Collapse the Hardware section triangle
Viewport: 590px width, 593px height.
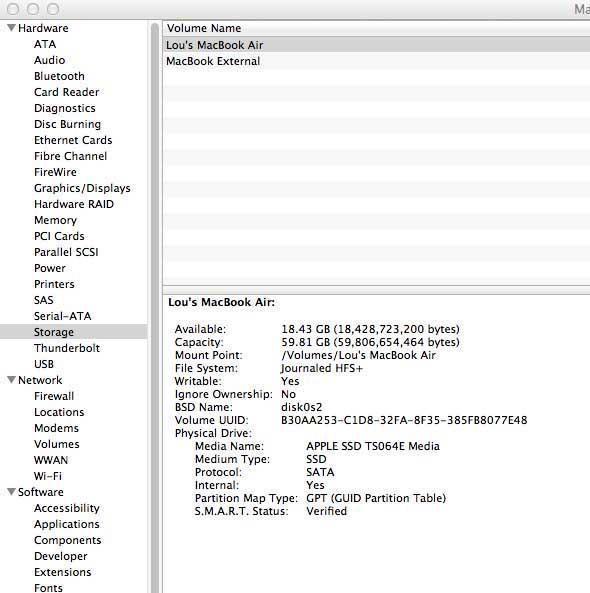point(11,28)
